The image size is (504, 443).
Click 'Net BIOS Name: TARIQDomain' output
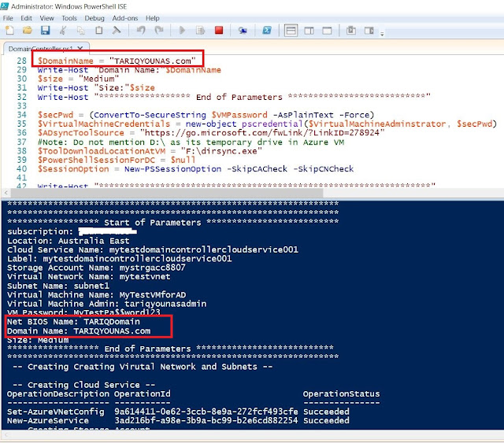[x=73, y=322]
